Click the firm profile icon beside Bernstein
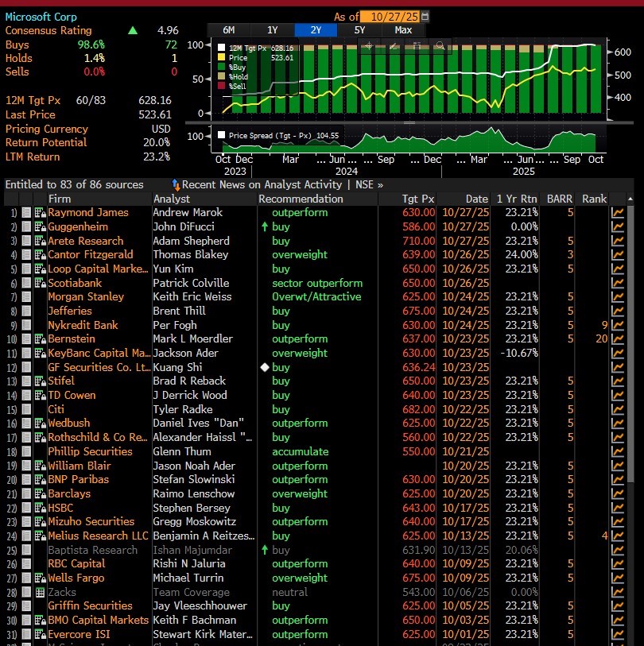The width and height of the screenshot is (644, 646). [40, 339]
